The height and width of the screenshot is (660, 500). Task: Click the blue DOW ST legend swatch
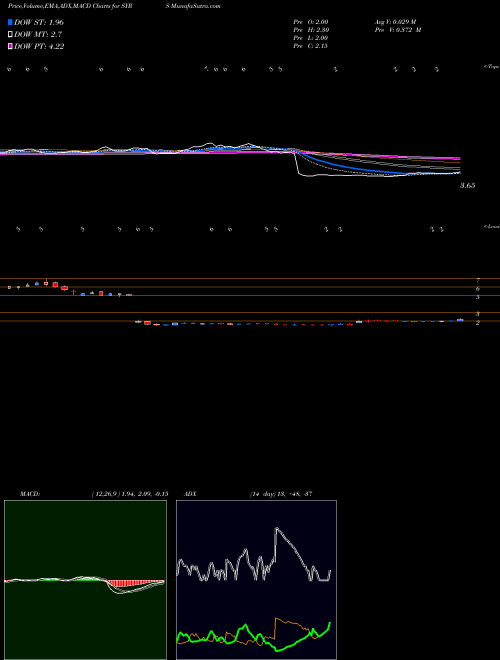point(10,22)
